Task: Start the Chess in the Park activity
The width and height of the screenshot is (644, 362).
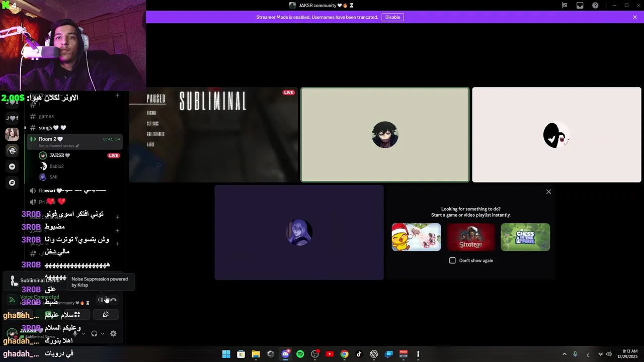Action: tap(525, 237)
